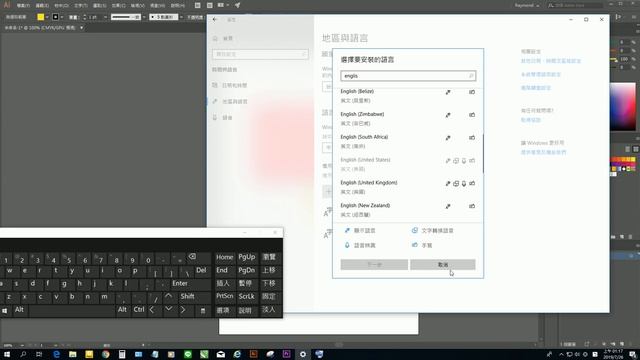The image size is (640, 360).
Task: Open the Settings gear icon on taskbar
Action: click(x=303, y=354)
